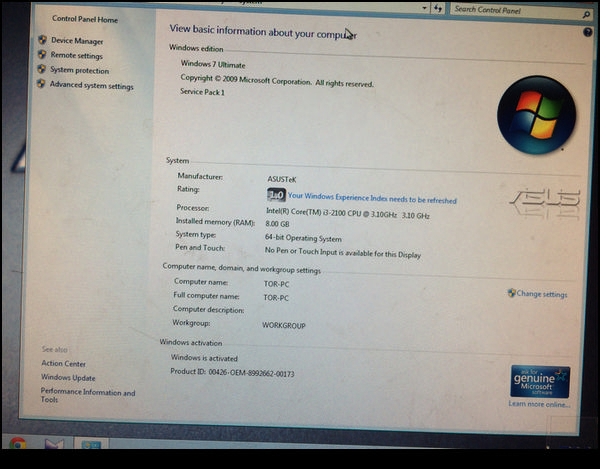Viewport: 600px width, 469px height.
Task: Expand the address bar history dropdown
Action: [x=424, y=8]
